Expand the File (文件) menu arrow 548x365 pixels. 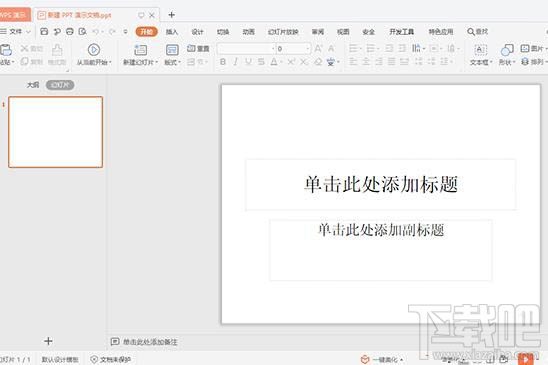[28, 31]
